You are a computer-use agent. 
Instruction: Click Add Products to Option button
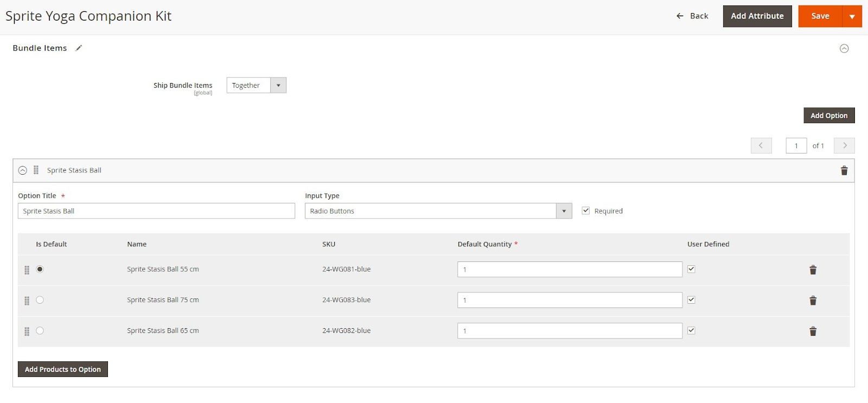click(63, 369)
